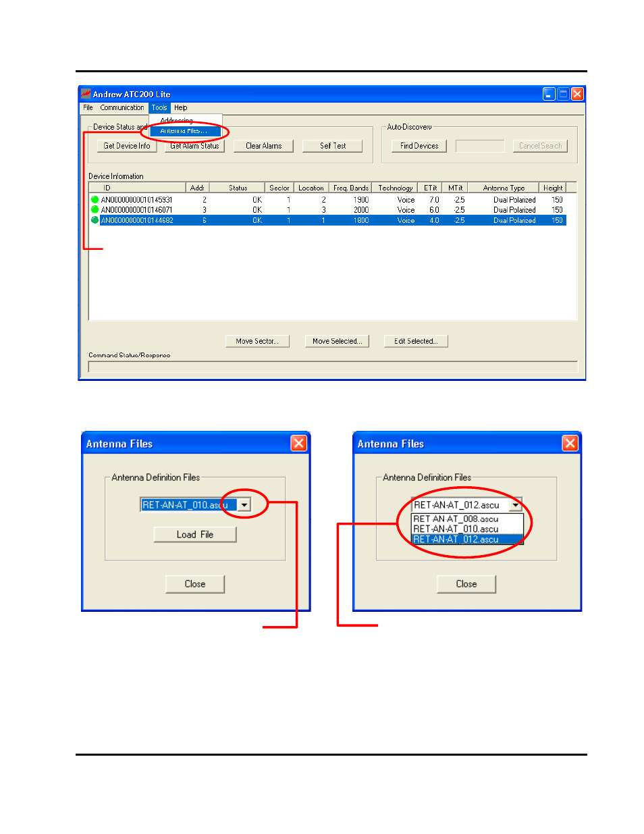Click ETilt value 6.0
The image size is (644, 834).
(x=434, y=210)
